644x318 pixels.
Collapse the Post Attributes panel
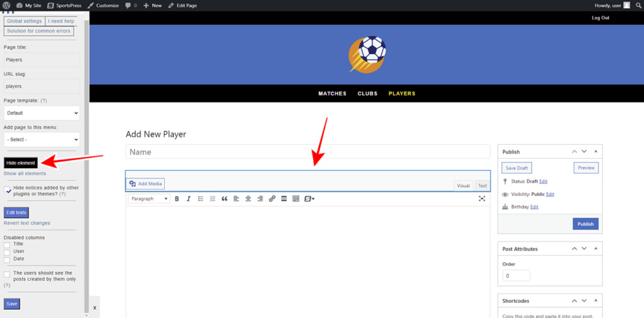(596, 249)
